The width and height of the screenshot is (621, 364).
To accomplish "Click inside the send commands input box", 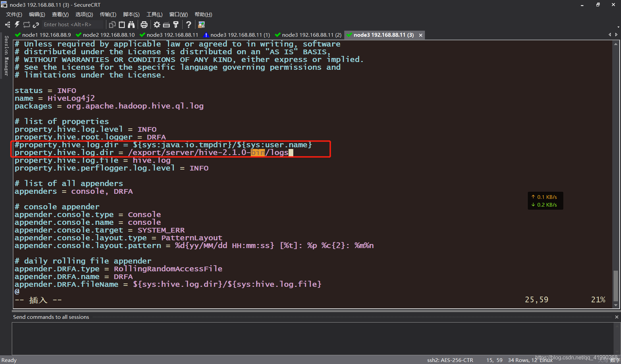I will click(313, 338).
